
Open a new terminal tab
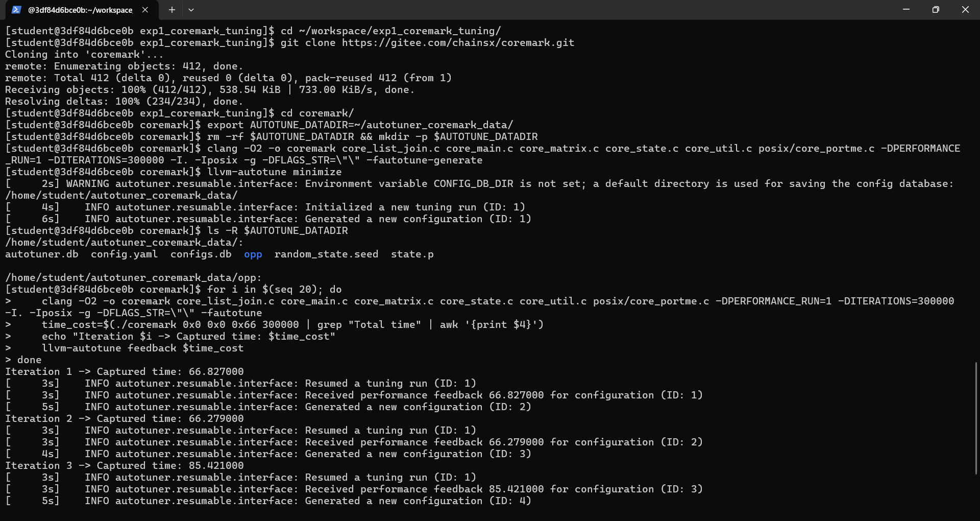(x=172, y=10)
